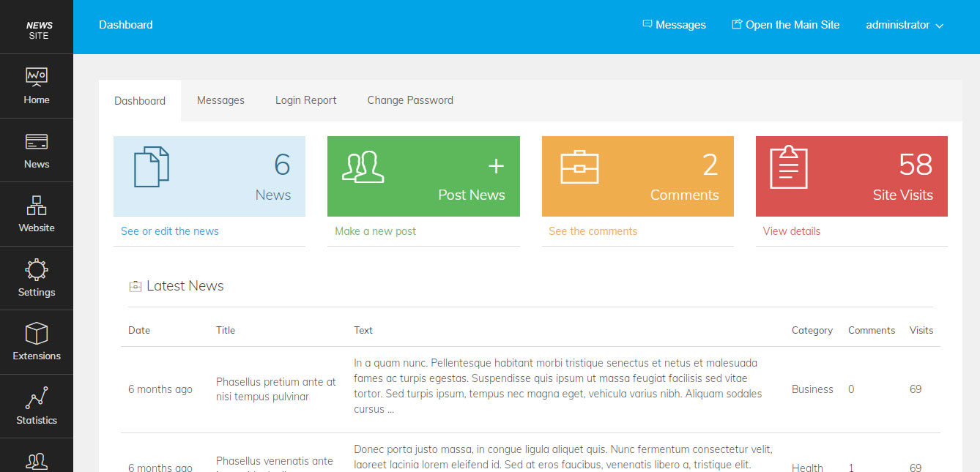Expand the administrator account dropdown

[x=905, y=25]
